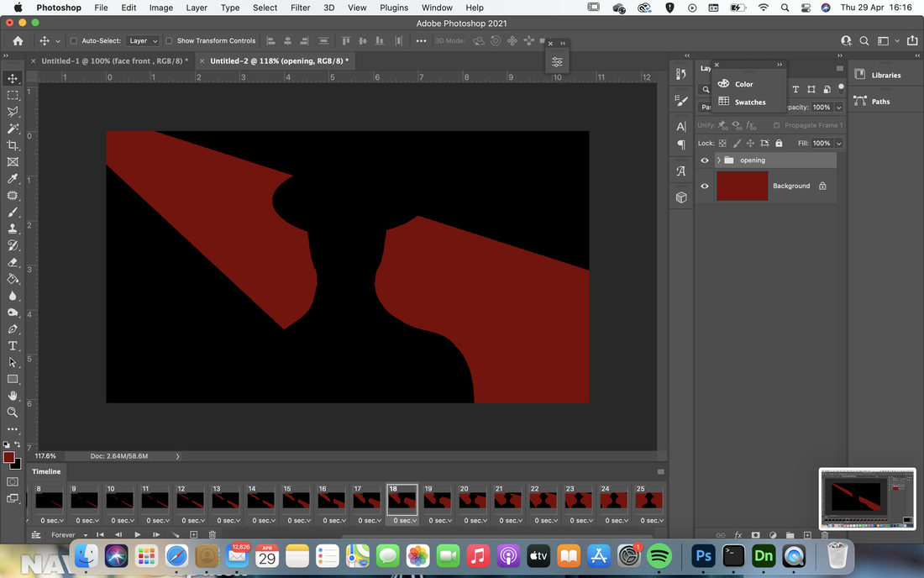Open the Forever loop options dropdown
Image resolution: width=924 pixels, height=578 pixels.
click(68, 535)
